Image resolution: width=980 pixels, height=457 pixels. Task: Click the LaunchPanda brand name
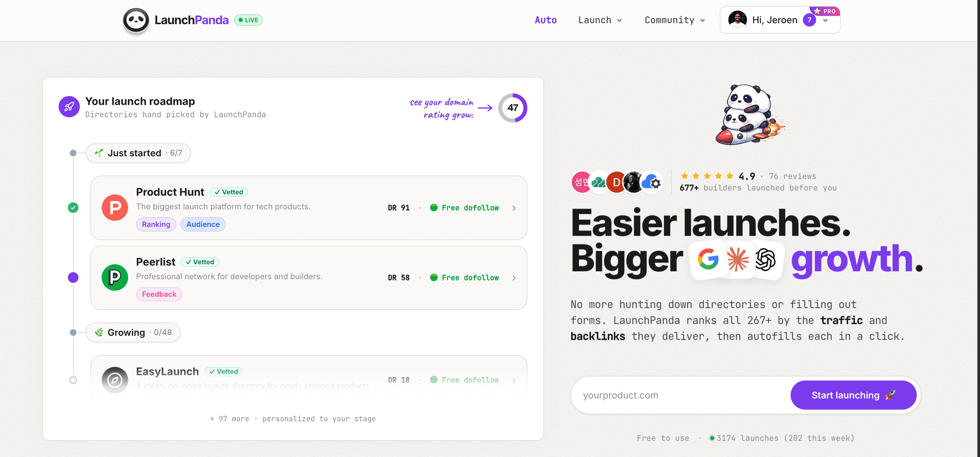point(191,20)
